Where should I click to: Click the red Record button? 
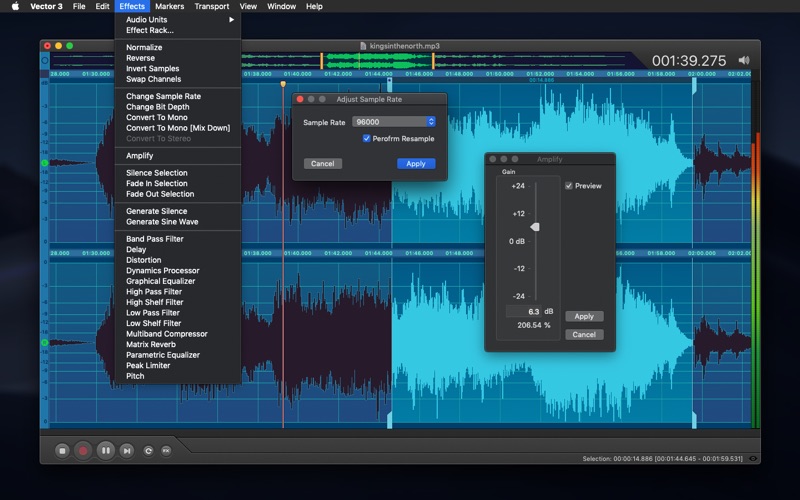coord(83,451)
